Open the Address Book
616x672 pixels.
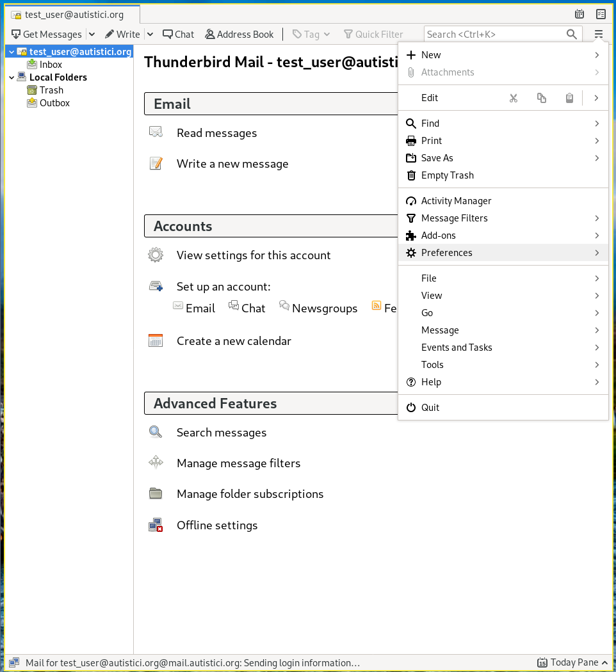[239, 35]
